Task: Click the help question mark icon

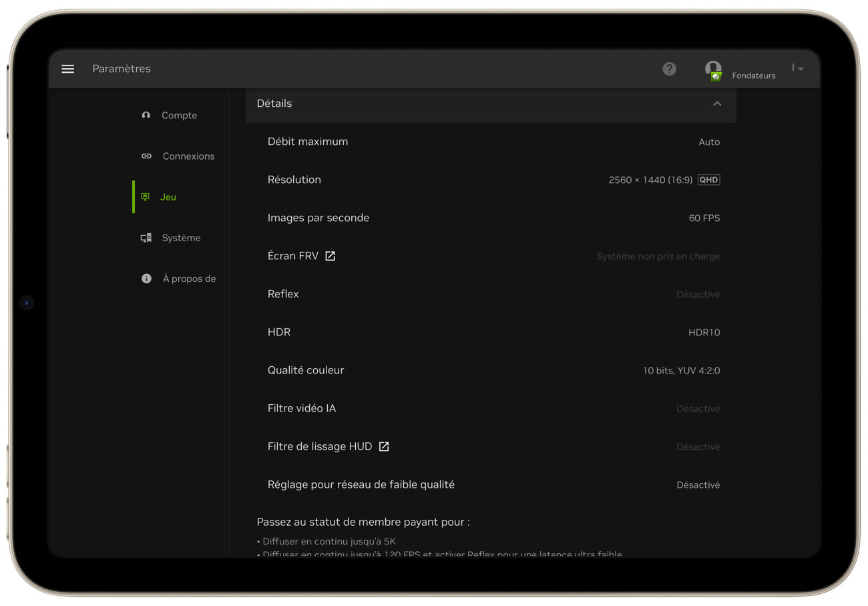Action: (x=669, y=69)
